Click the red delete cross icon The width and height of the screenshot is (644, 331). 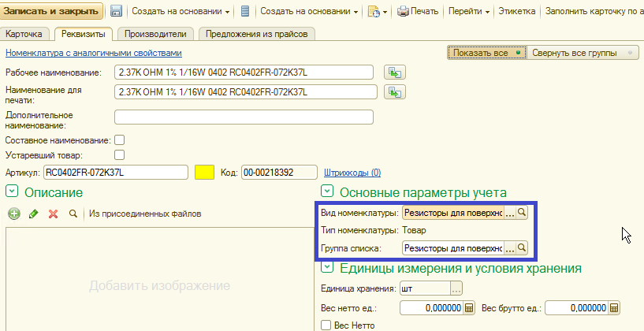point(54,214)
